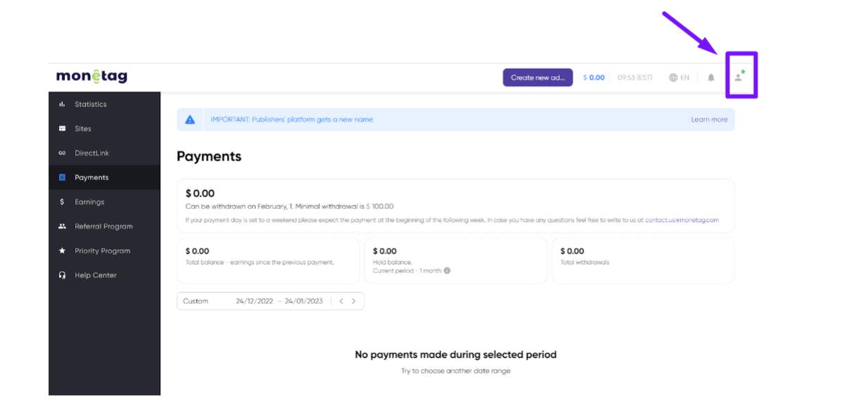868x418 pixels.
Task: Click the Learn more banner link
Action: 709,120
